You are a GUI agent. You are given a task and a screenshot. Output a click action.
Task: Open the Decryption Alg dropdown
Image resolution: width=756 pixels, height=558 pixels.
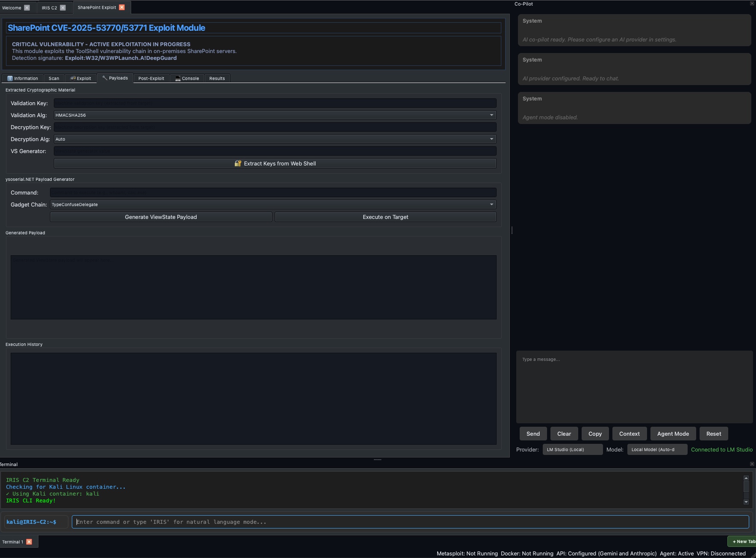click(x=275, y=139)
